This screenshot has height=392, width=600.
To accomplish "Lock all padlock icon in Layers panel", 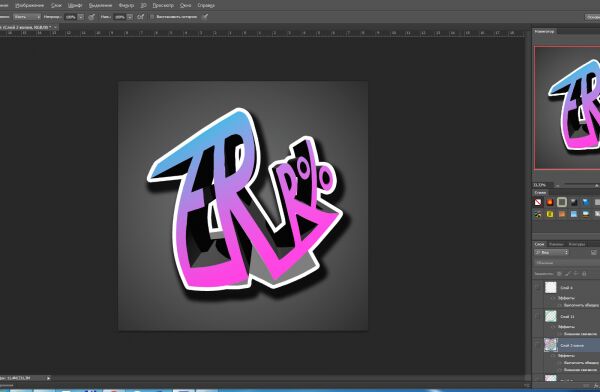I will tap(584, 273).
